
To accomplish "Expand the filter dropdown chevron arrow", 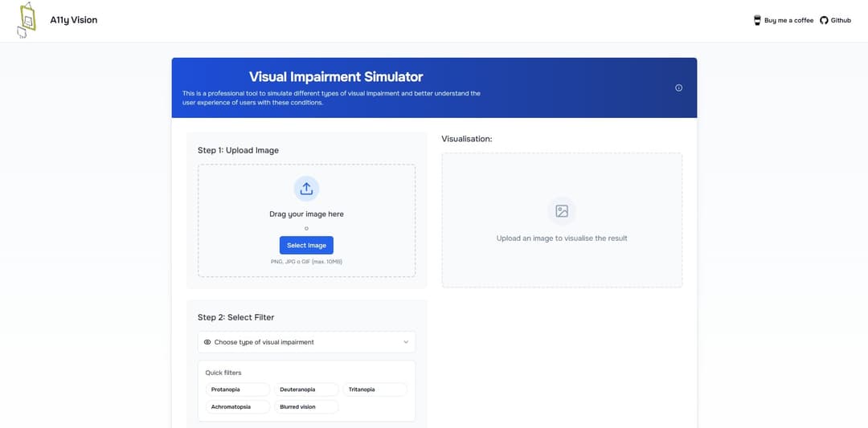I will 406,342.
